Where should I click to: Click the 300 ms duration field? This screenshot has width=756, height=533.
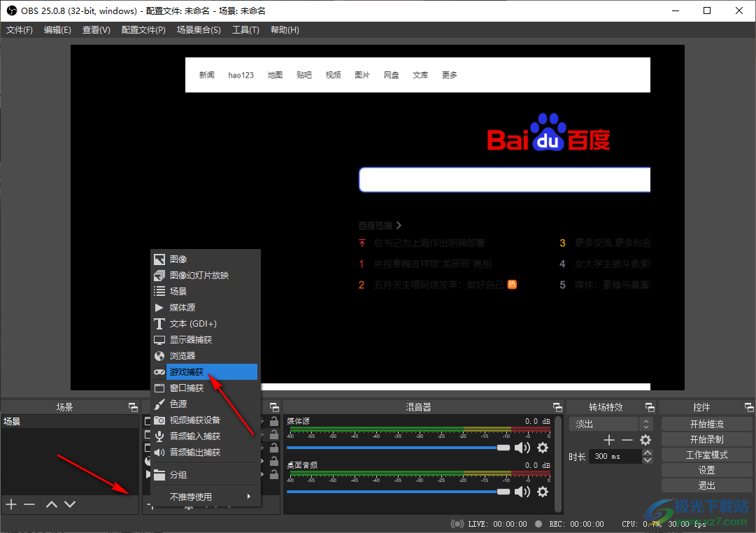(x=615, y=456)
